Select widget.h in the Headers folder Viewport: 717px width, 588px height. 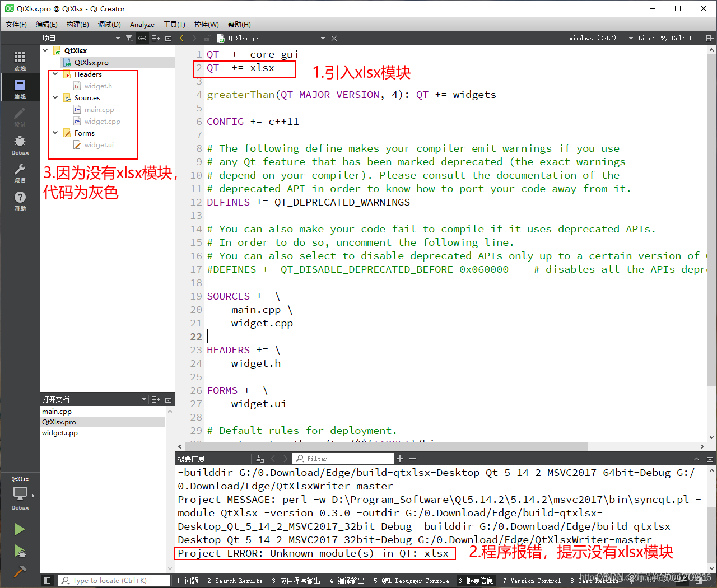coord(98,86)
